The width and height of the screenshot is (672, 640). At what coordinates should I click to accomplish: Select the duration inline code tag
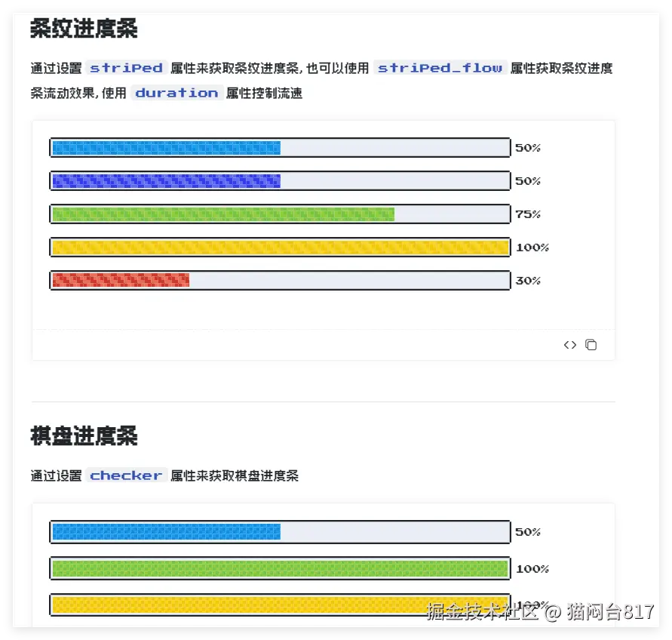click(176, 93)
